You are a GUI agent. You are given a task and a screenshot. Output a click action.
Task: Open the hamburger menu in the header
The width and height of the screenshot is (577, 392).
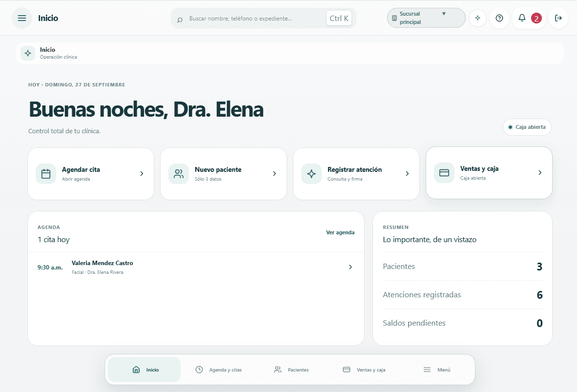click(x=21, y=18)
